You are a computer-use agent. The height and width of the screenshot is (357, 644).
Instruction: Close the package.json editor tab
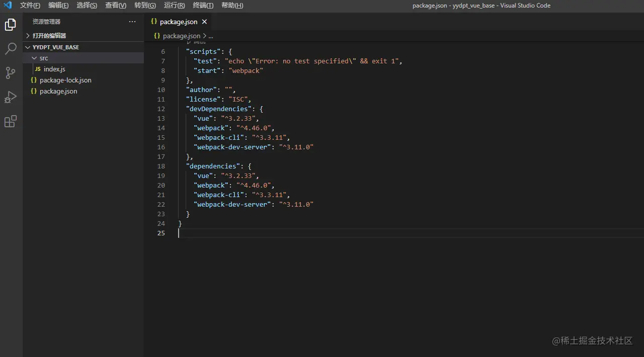[204, 22]
